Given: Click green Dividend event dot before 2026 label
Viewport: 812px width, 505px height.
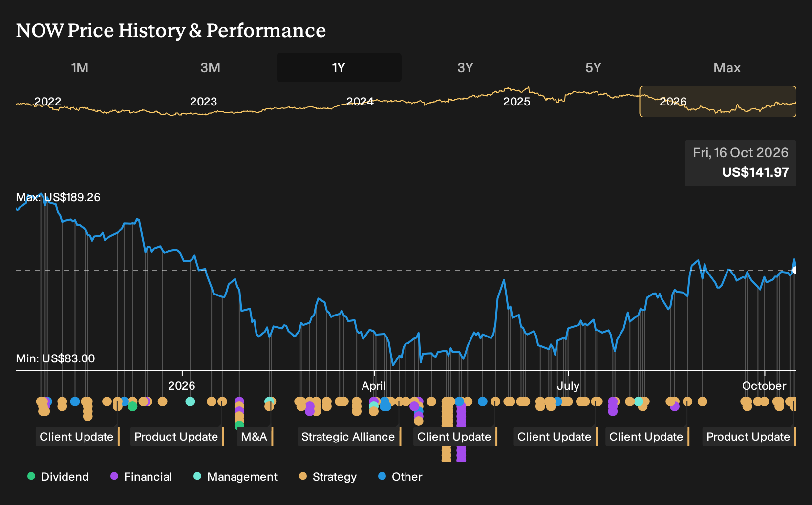Looking at the screenshot, I should 132,406.
